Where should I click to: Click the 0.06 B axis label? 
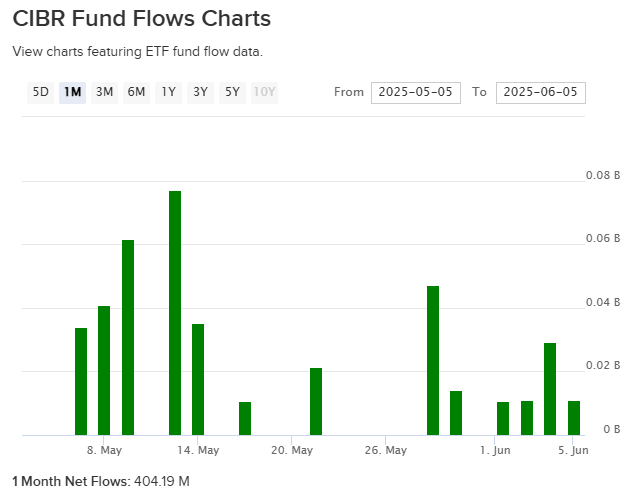(603, 238)
